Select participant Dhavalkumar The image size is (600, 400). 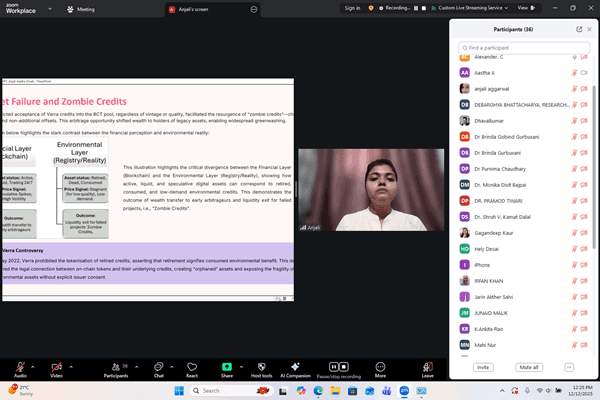pos(523,121)
